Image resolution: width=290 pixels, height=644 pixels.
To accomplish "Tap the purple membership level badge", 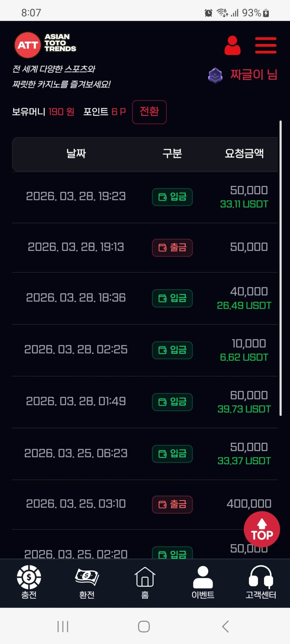I will [215, 75].
